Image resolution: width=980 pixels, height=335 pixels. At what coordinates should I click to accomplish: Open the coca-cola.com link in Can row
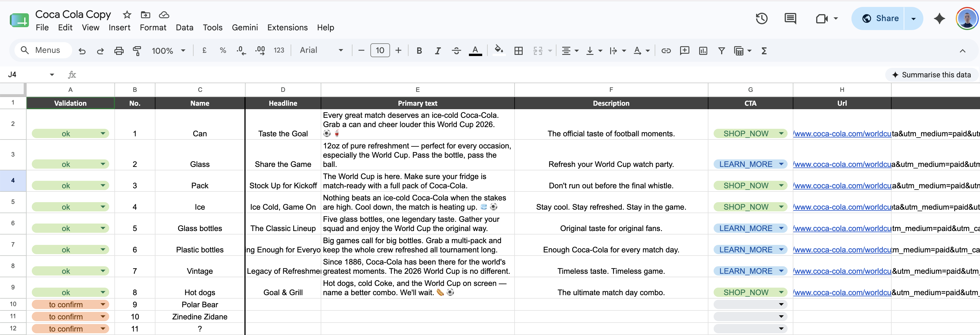(842, 134)
